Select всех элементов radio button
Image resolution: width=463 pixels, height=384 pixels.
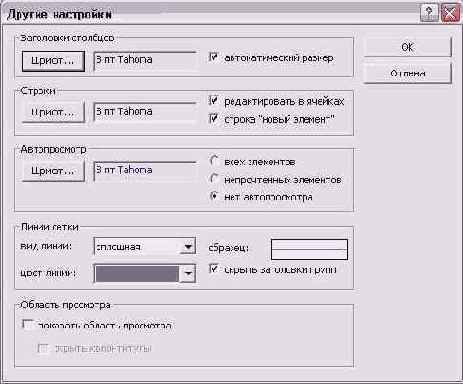214,161
